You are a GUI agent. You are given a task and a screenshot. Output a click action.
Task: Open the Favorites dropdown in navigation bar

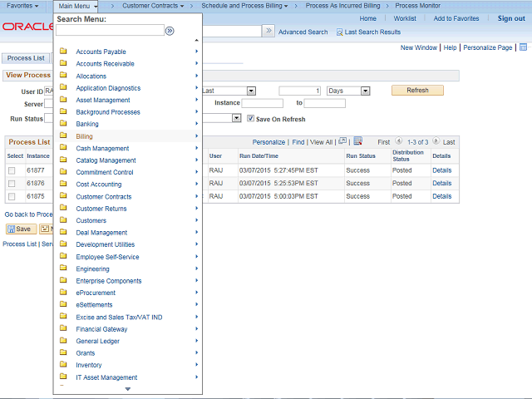click(x=22, y=6)
